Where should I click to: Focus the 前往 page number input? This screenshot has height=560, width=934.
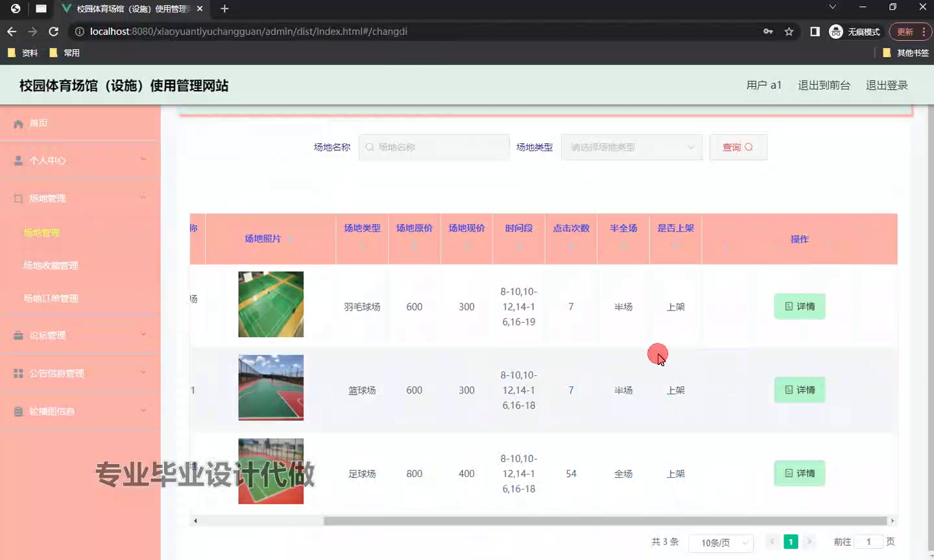pyautogui.click(x=868, y=542)
